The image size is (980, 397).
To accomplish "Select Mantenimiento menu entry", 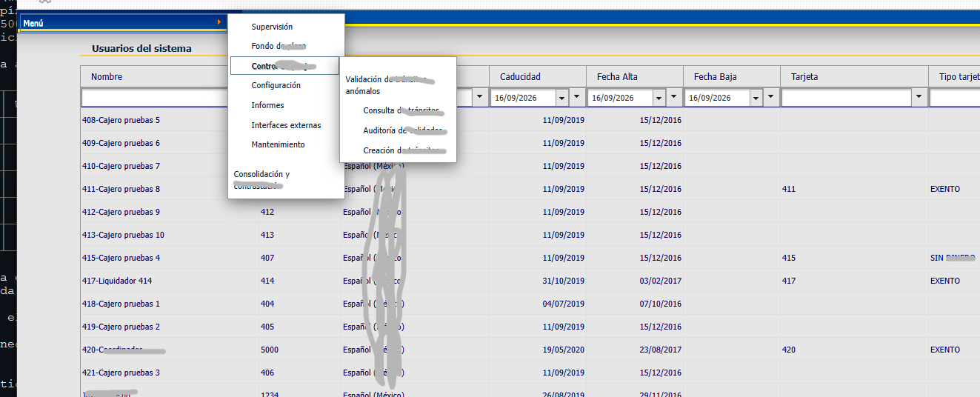I will pos(278,144).
